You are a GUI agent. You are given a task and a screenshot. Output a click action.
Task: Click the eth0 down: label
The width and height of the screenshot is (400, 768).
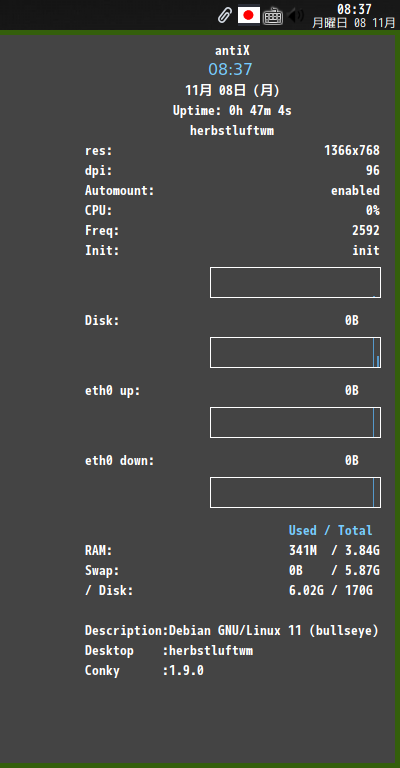[119, 461]
